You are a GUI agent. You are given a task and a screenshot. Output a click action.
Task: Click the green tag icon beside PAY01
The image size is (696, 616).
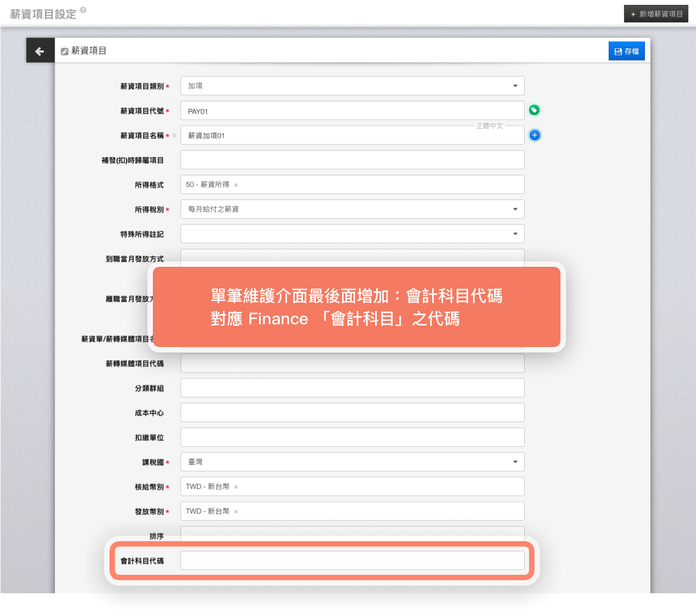pos(534,111)
